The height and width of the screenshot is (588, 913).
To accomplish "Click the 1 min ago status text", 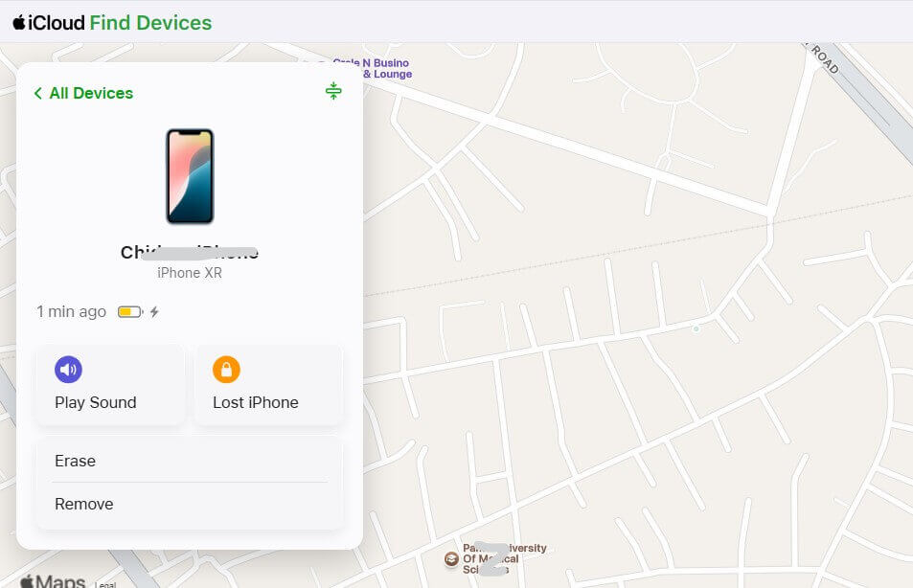I will click(x=71, y=312).
